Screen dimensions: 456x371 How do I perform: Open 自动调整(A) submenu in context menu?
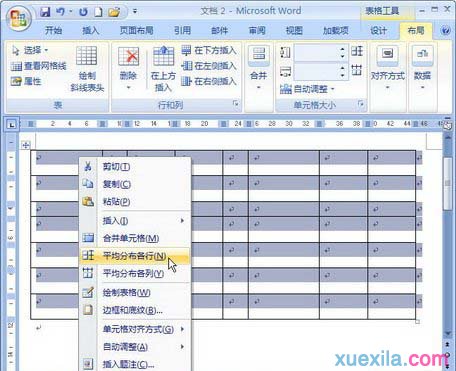[135, 347]
